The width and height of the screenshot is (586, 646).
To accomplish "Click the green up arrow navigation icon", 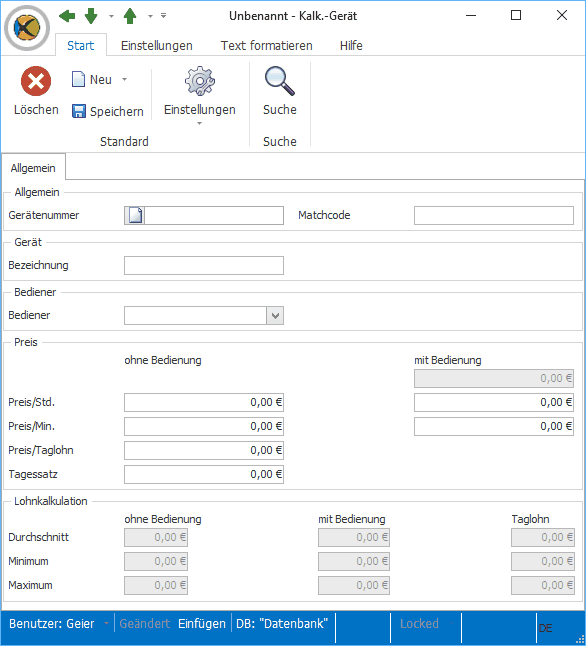I will (x=130, y=16).
